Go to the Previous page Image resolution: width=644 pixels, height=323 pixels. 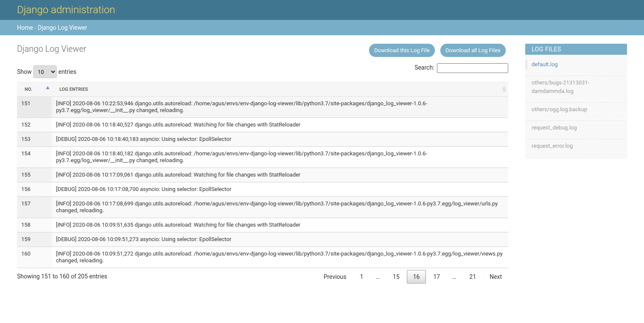pos(335,277)
